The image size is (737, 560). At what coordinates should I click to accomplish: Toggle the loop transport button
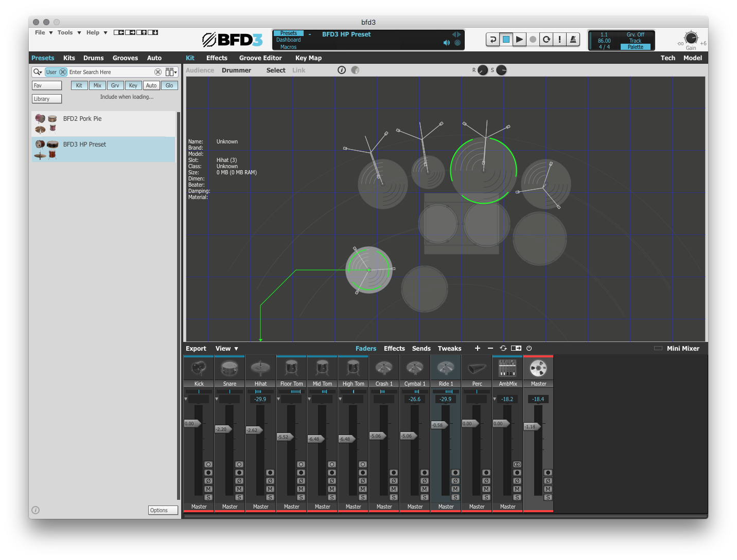point(547,40)
